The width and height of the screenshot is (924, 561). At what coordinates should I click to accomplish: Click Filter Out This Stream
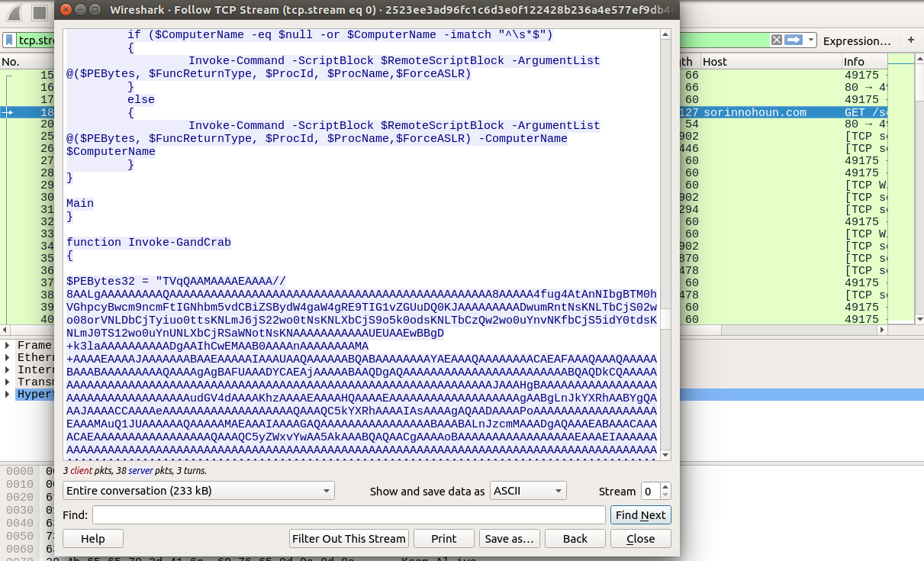click(x=349, y=538)
